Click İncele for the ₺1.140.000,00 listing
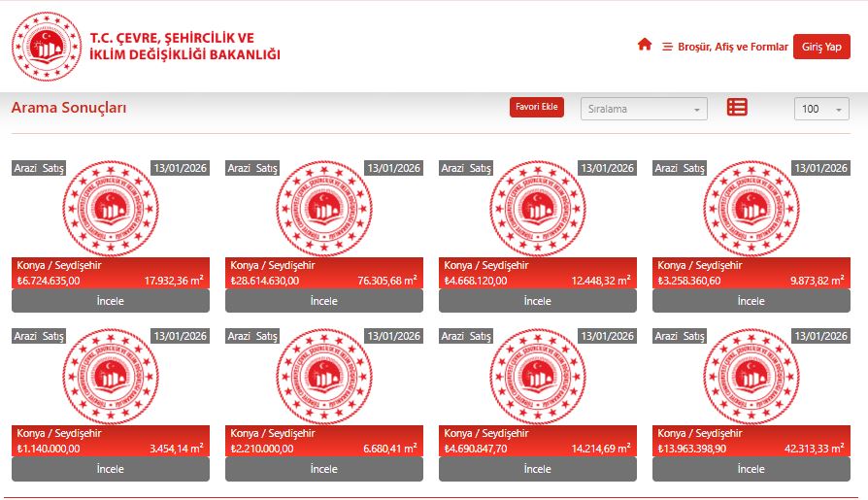The height and width of the screenshot is (500, 868). point(111,469)
